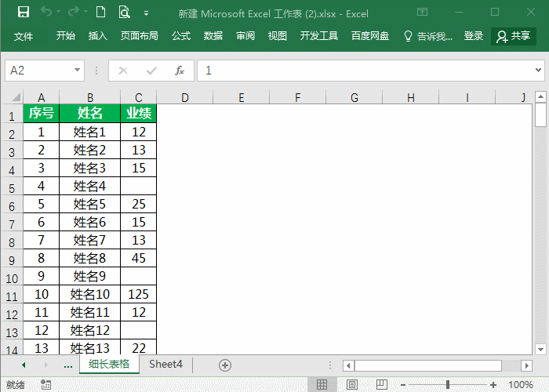Select row 5 header
Image resolution: width=549 pixels, height=392 pixels.
(12, 188)
